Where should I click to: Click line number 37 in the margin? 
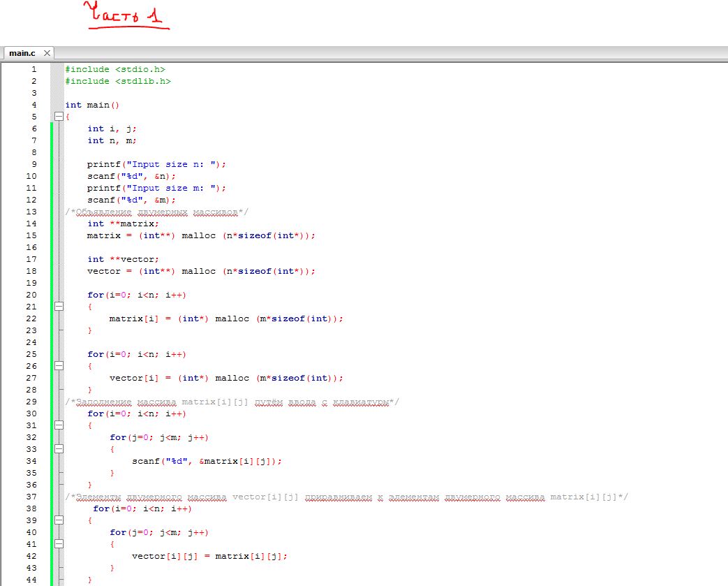pos(31,497)
